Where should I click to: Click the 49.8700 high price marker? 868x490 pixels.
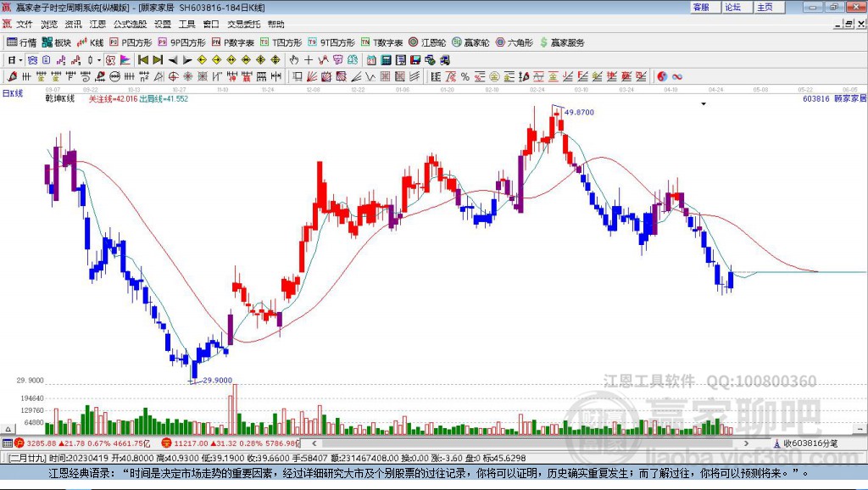click(x=579, y=113)
